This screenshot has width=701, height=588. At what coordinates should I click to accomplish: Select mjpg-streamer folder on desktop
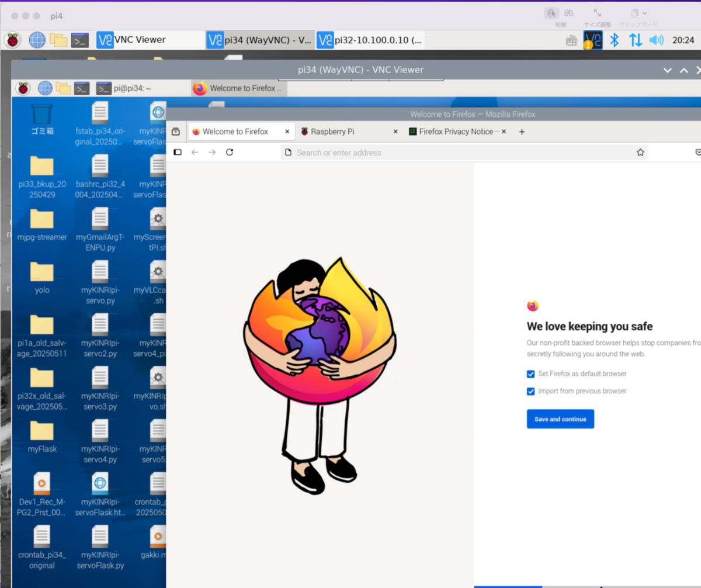(x=42, y=225)
